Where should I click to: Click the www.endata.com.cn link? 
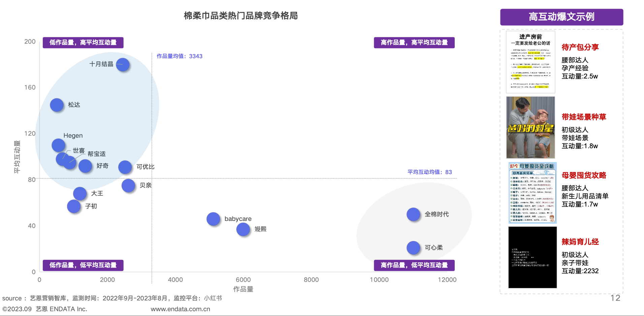[180, 309]
